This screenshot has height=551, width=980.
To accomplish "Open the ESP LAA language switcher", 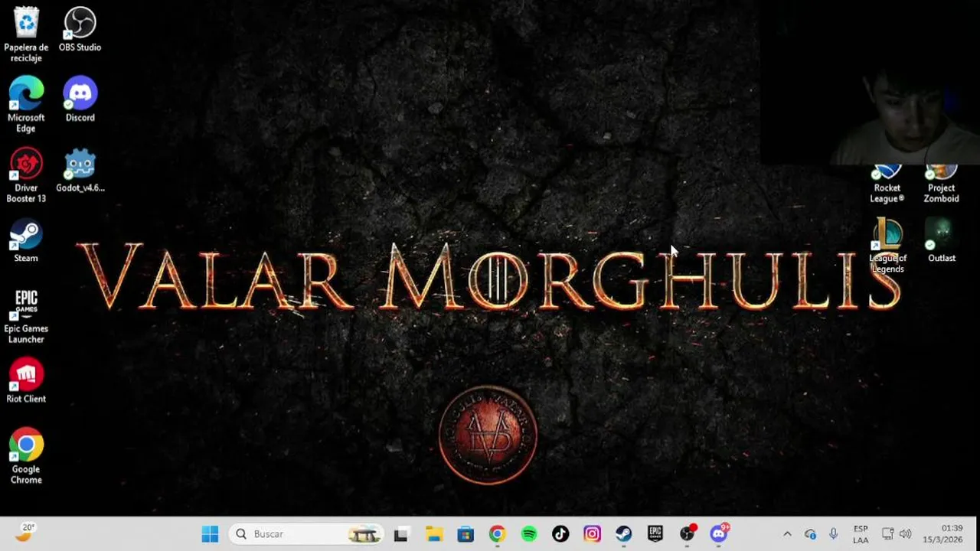I will [861, 534].
